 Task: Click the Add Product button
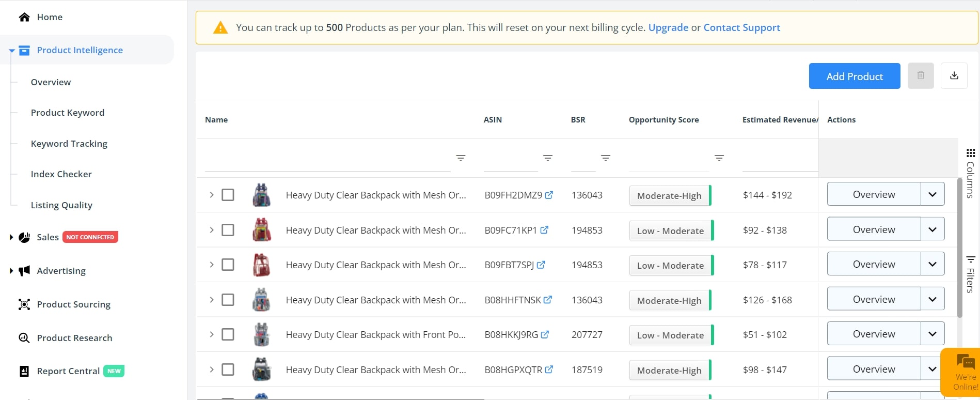pyautogui.click(x=855, y=76)
